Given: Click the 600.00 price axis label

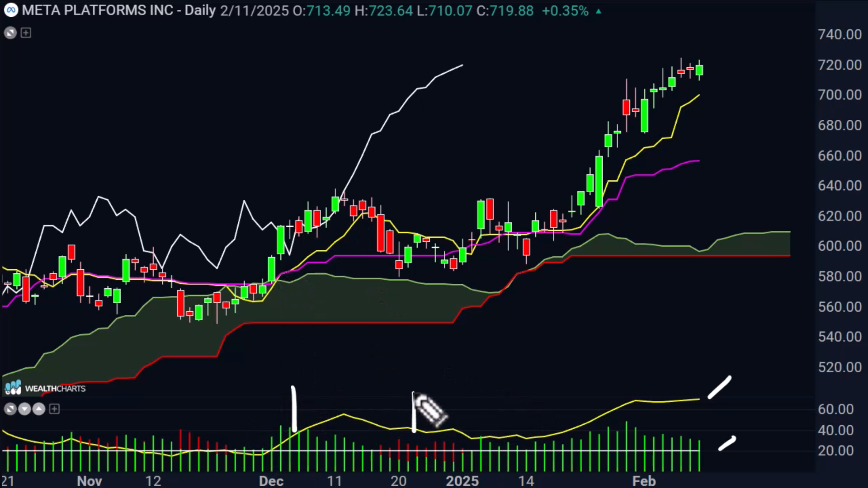Looking at the screenshot, I should pyautogui.click(x=840, y=246).
